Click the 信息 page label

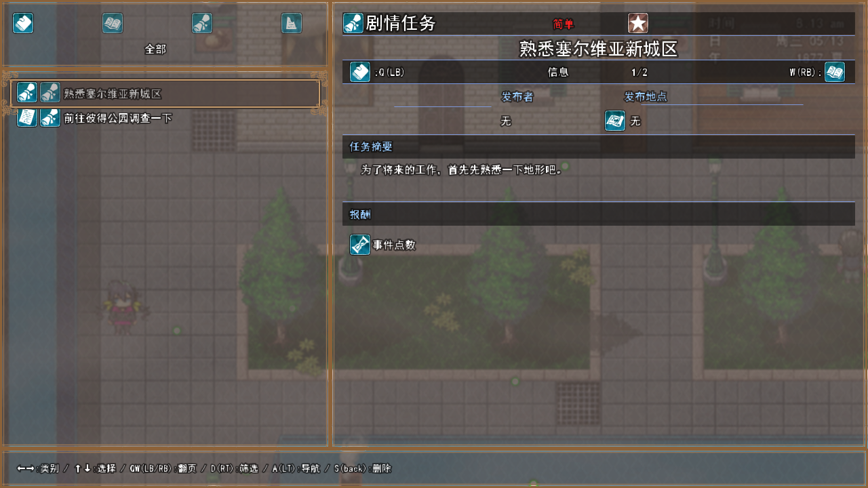(558, 72)
